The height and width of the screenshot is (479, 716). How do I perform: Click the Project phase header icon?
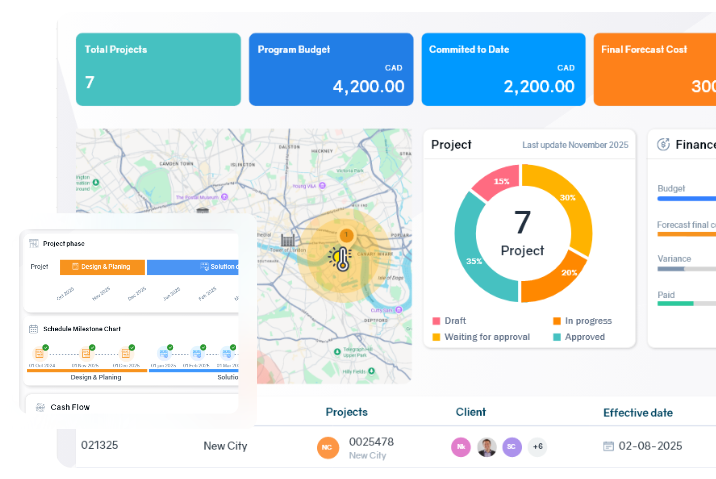click(x=34, y=243)
